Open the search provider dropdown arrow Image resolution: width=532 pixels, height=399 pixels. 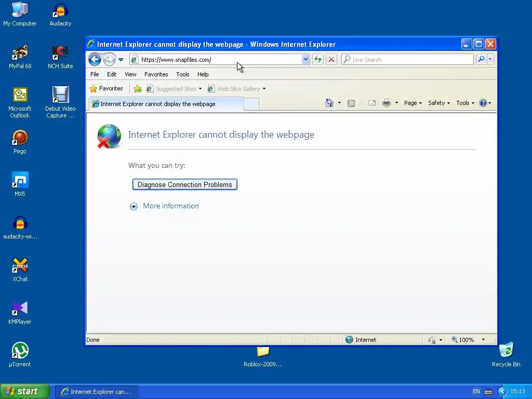click(490, 59)
